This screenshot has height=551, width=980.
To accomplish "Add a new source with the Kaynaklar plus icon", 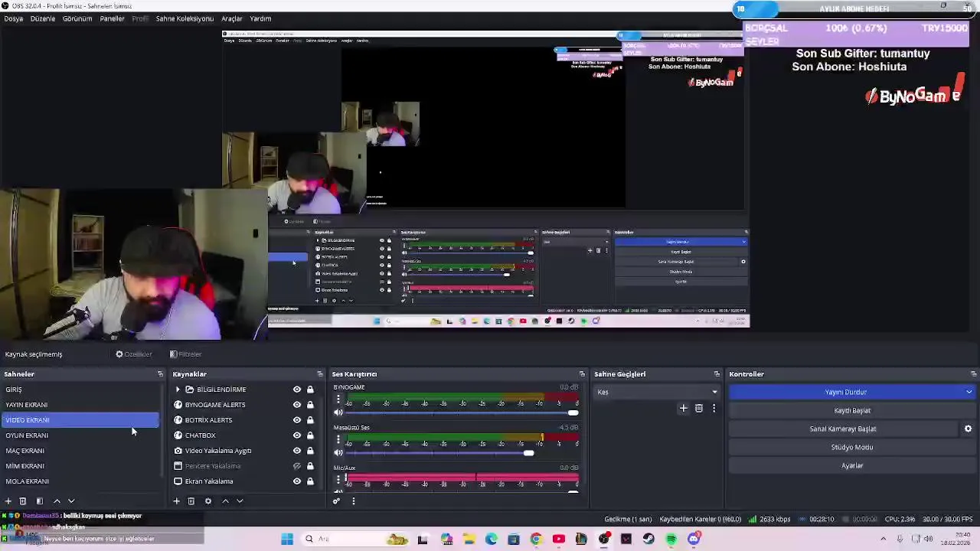I will [176, 501].
